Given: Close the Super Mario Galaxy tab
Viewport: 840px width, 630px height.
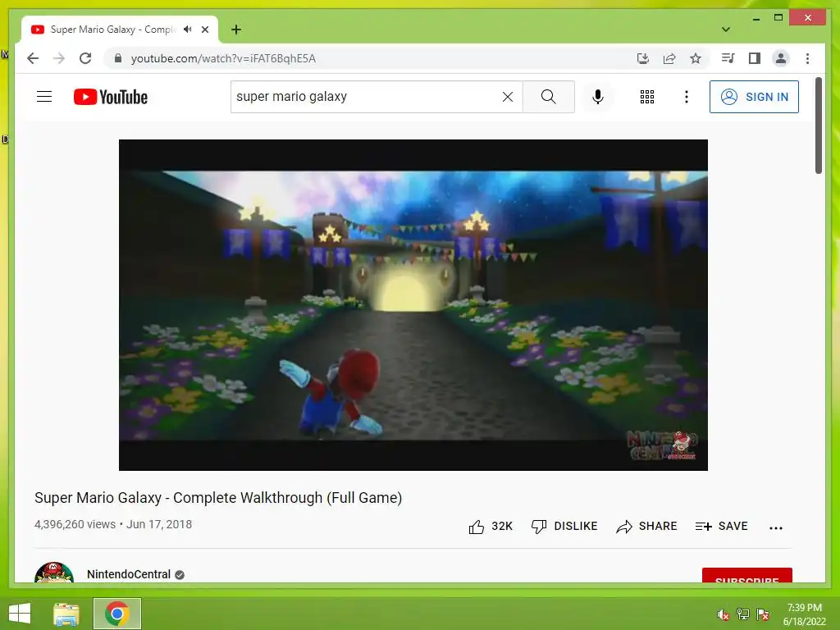Looking at the screenshot, I should (x=205, y=30).
